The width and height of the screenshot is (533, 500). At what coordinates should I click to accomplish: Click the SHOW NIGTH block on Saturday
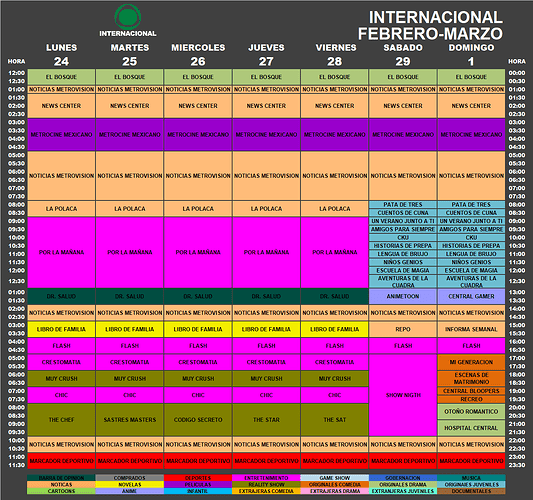click(403, 395)
